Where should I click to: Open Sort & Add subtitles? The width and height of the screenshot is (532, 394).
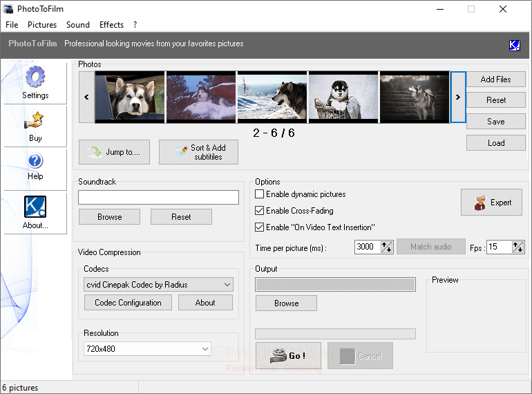pyautogui.click(x=198, y=152)
